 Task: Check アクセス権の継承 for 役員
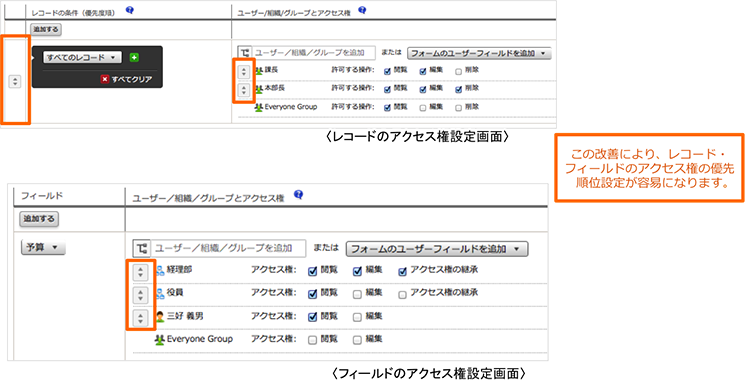point(402,294)
